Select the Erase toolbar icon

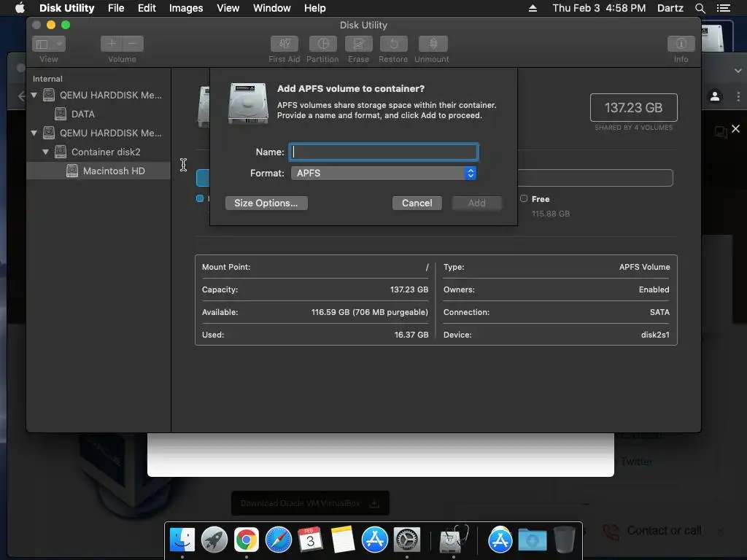(358, 44)
